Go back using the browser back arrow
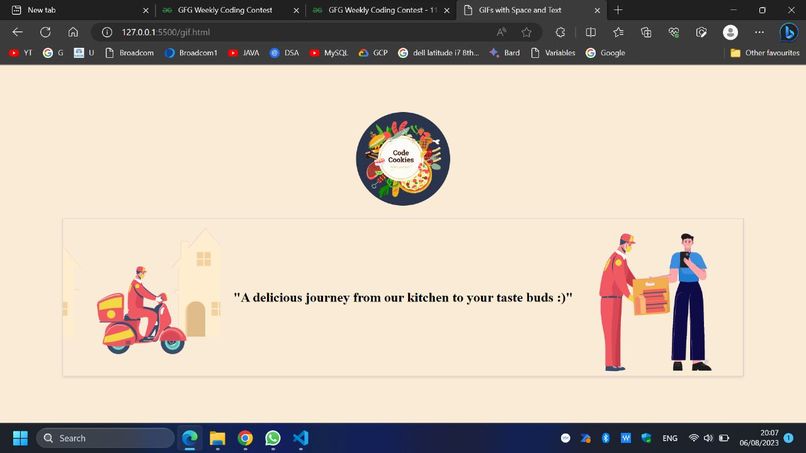Image resolution: width=806 pixels, height=453 pixels. pyautogui.click(x=17, y=32)
